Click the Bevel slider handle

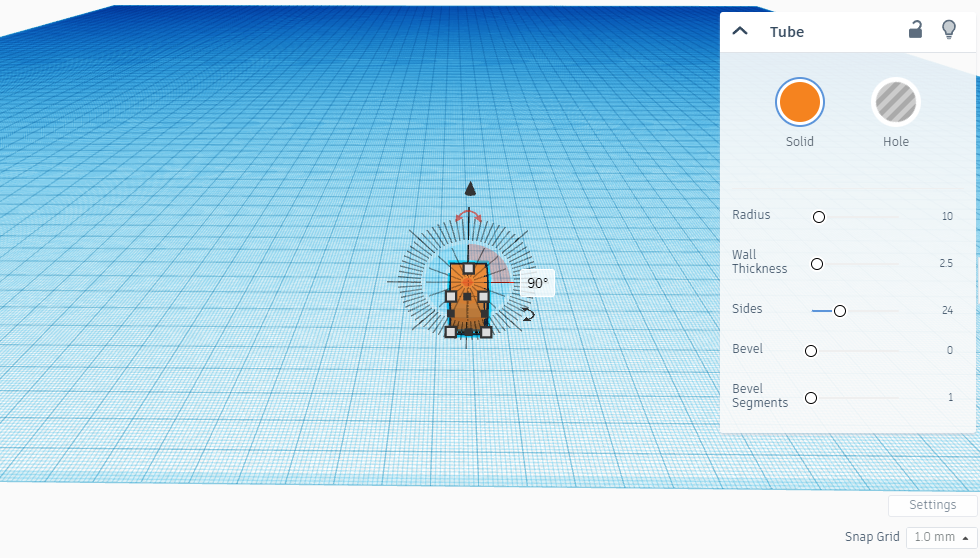(811, 351)
